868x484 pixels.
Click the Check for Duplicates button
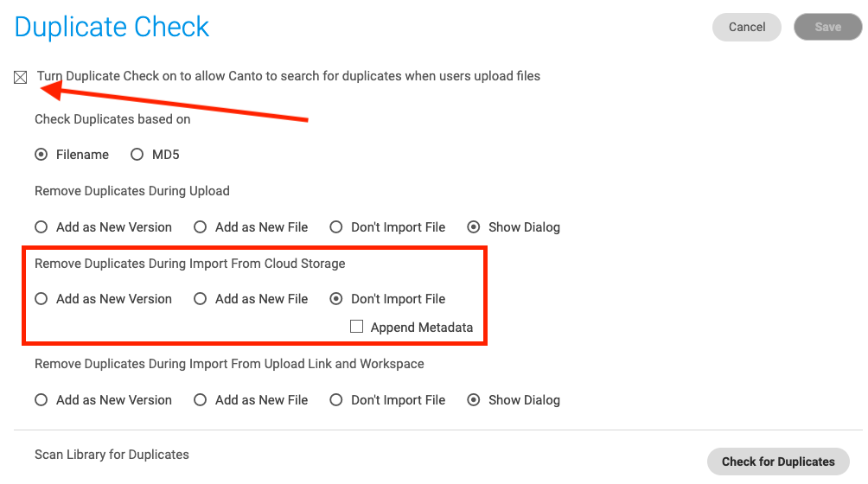pyautogui.click(x=778, y=462)
